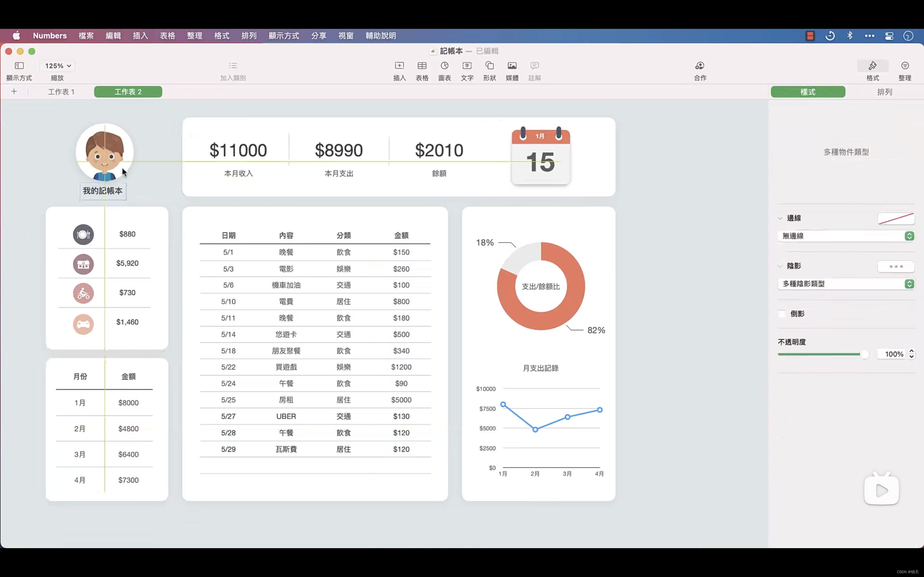This screenshot has height=577, width=924.
Task: Click the Chart (圖表) toolbar icon
Action: tap(444, 66)
